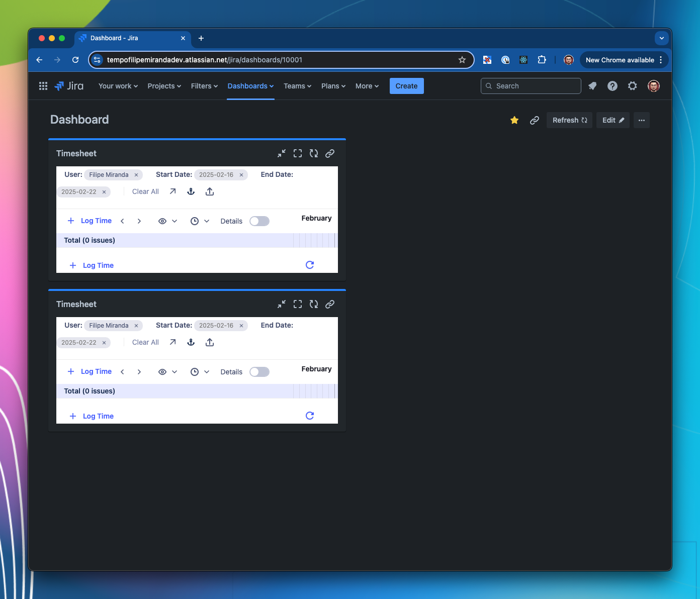Open view options eye dropdown, second Timesheet
This screenshot has height=599, width=700.
point(168,372)
